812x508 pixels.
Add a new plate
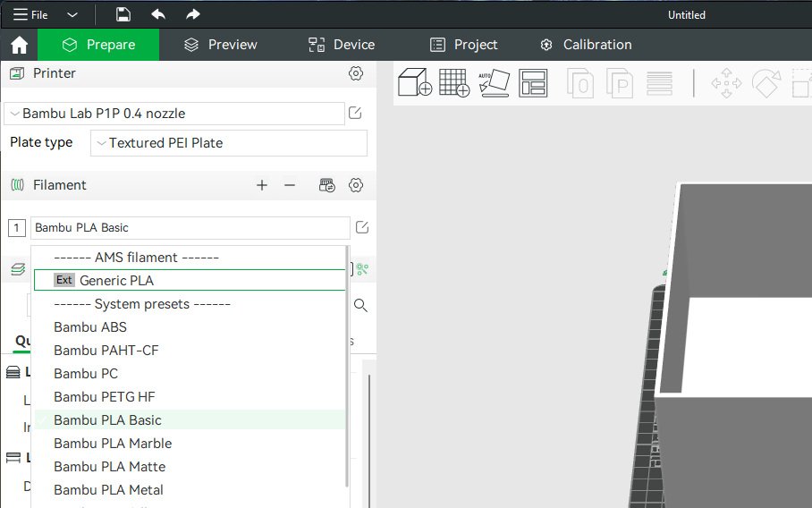(x=454, y=83)
